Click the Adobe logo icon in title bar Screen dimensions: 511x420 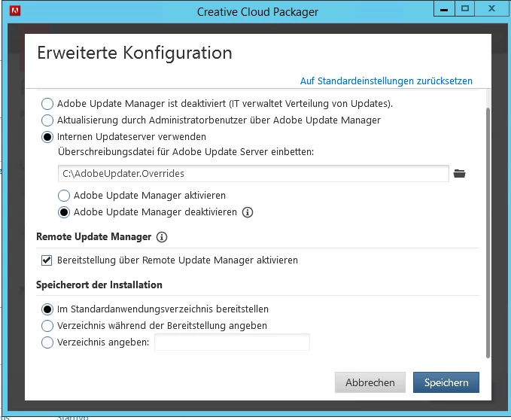coord(15,11)
